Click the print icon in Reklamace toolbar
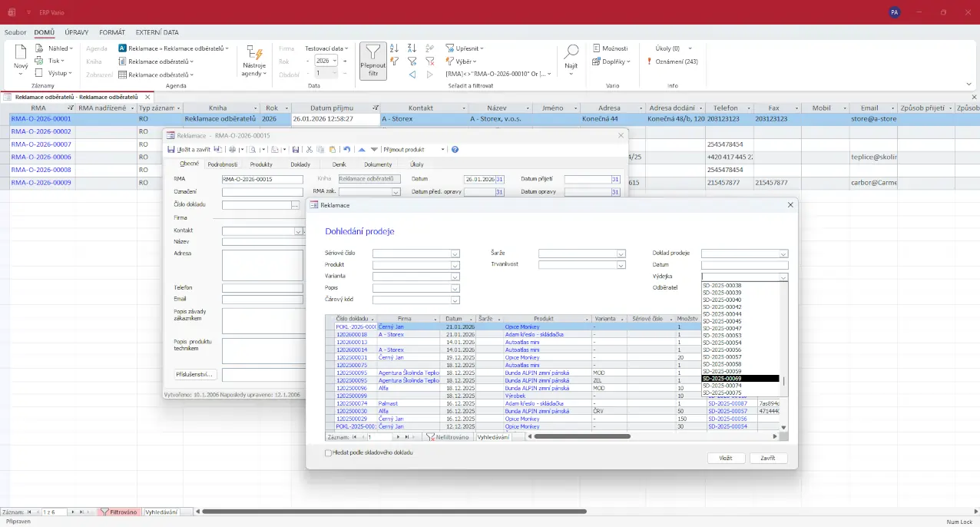Image resolution: width=980 pixels, height=527 pixels. coord(233,150)
